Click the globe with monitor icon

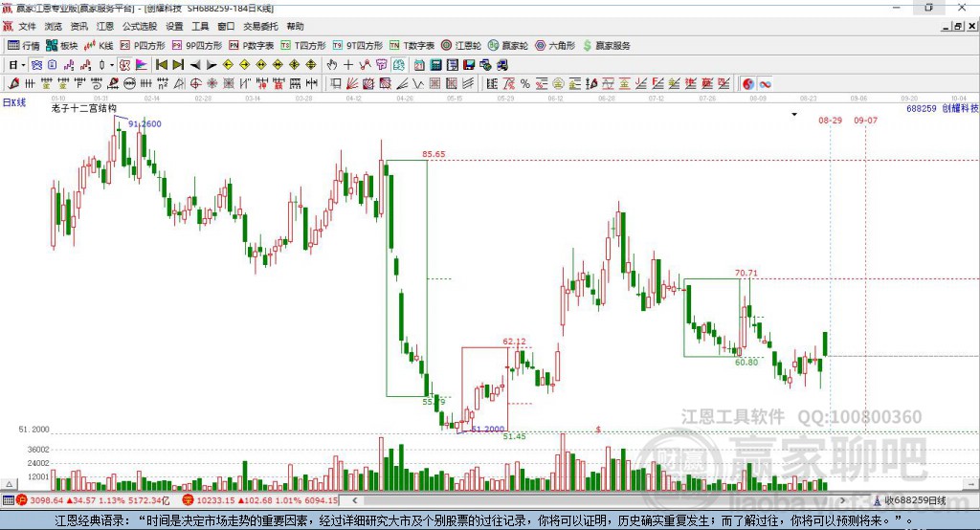(485, 64)
